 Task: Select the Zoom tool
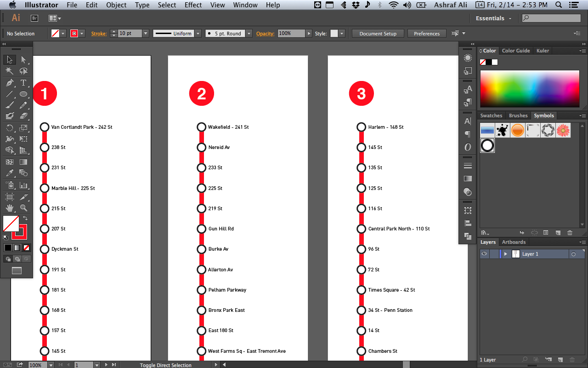(23, 208)
